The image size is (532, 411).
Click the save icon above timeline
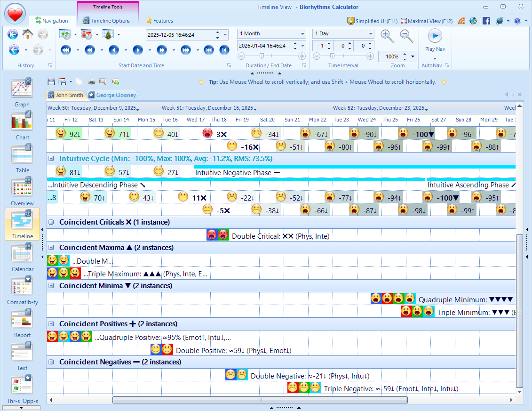[x=51, y=81]
